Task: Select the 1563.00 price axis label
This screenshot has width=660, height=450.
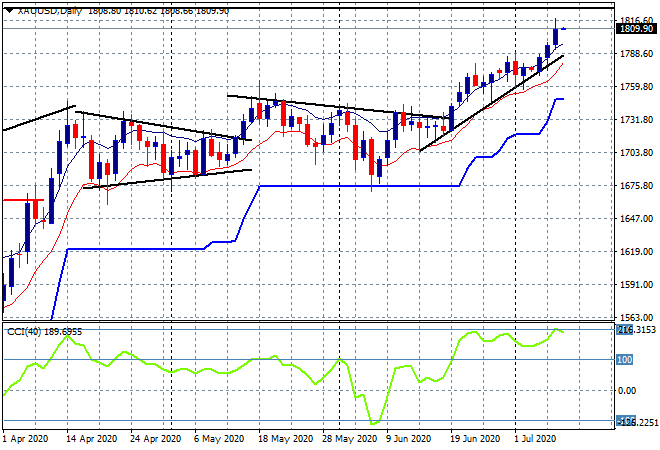Action: pos(637,318)
